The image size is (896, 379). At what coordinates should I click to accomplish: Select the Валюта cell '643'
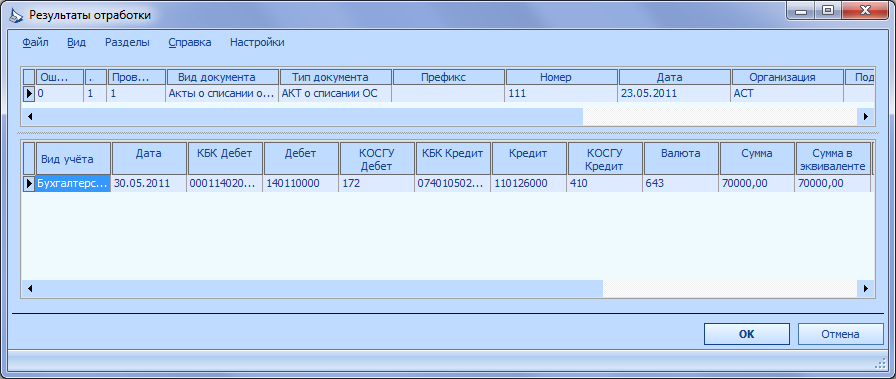(681, 183)
